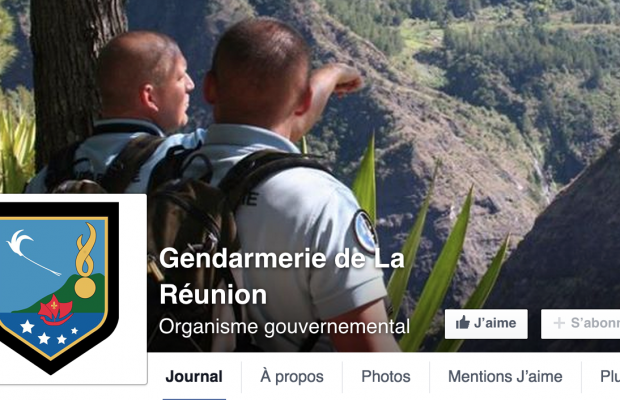This screenshot has width=620, height=400.
Task: View the Mentions J'aime tab
Action: [505, 377]
